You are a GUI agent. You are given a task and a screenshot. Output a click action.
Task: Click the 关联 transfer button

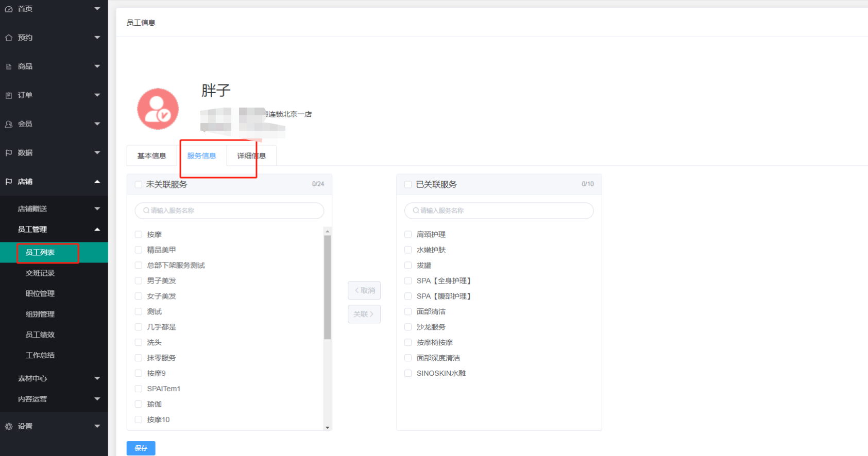point(364,314)
